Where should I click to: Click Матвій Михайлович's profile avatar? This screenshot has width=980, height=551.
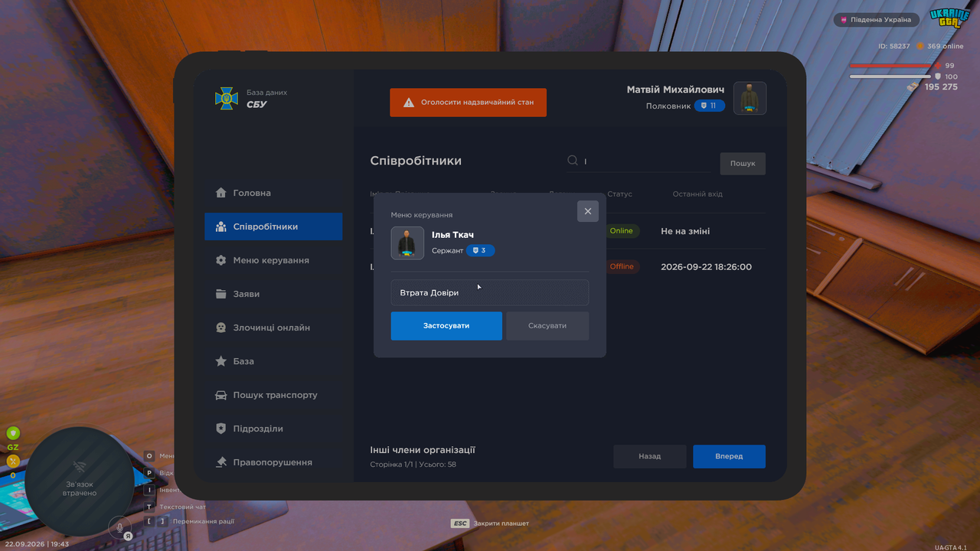point(750,98)
